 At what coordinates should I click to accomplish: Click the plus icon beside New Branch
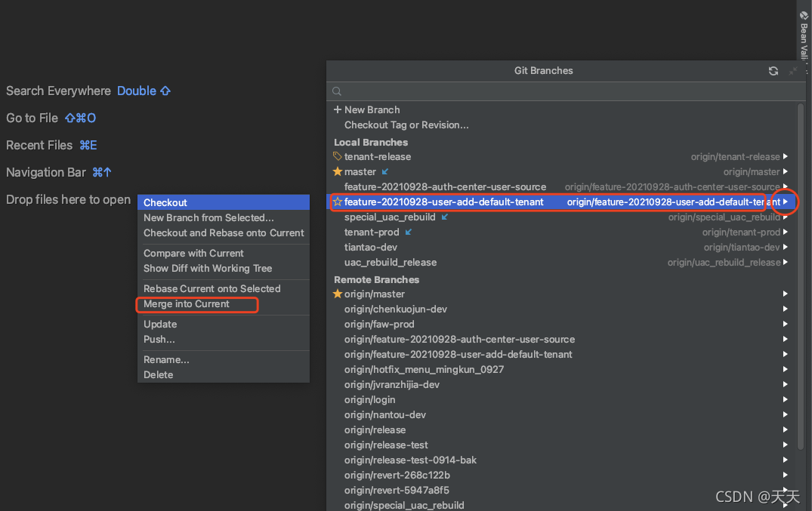click(x=338, y=109)
